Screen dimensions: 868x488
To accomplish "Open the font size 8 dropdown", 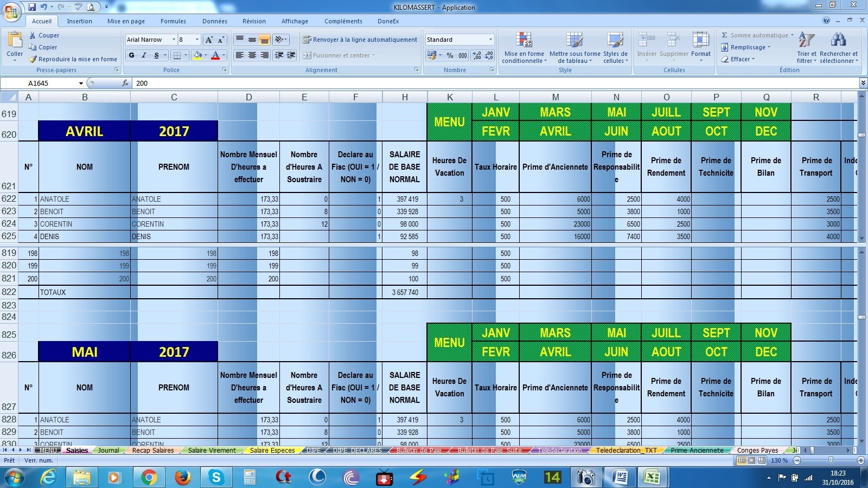I will click(197, 40).
